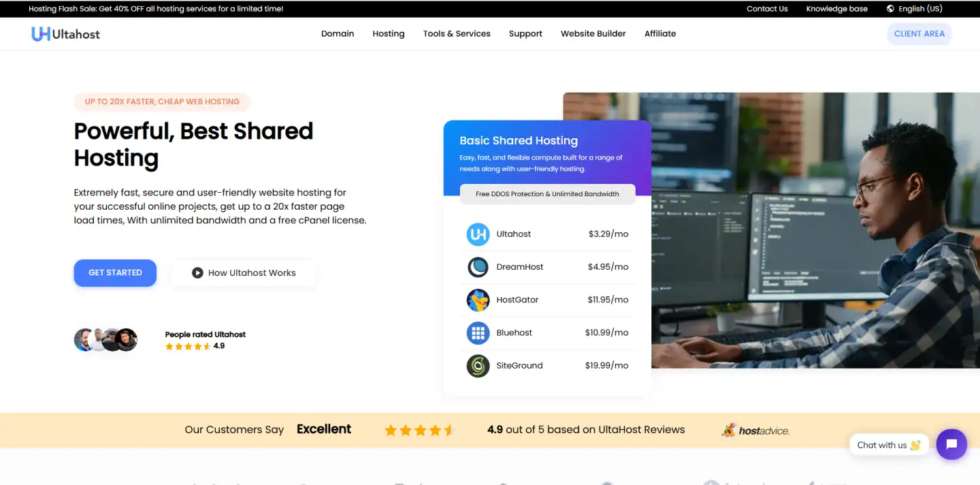
Task: Click the GET STARTED button
Action: pyautogui.click(x=115, y=272)
